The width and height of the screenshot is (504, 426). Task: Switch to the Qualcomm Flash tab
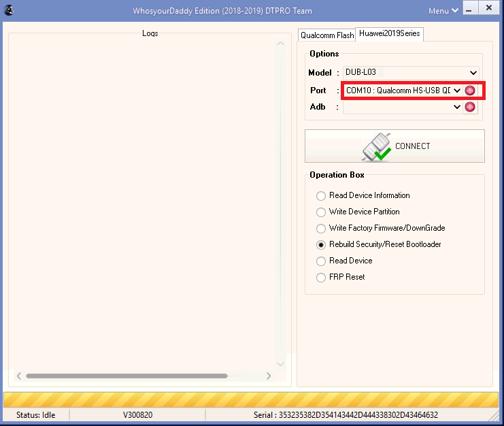pos(327,35)
